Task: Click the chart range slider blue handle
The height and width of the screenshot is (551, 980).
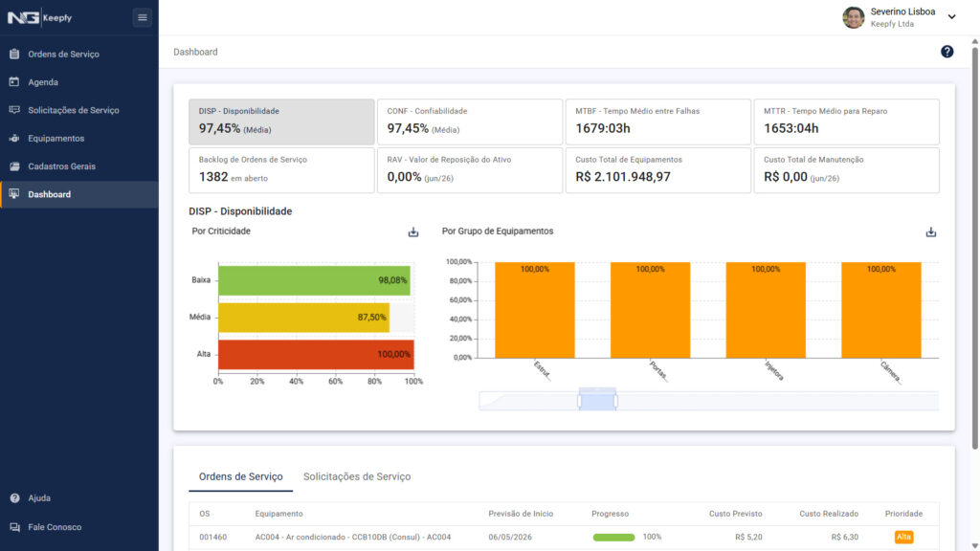Action: click(597, 400)
